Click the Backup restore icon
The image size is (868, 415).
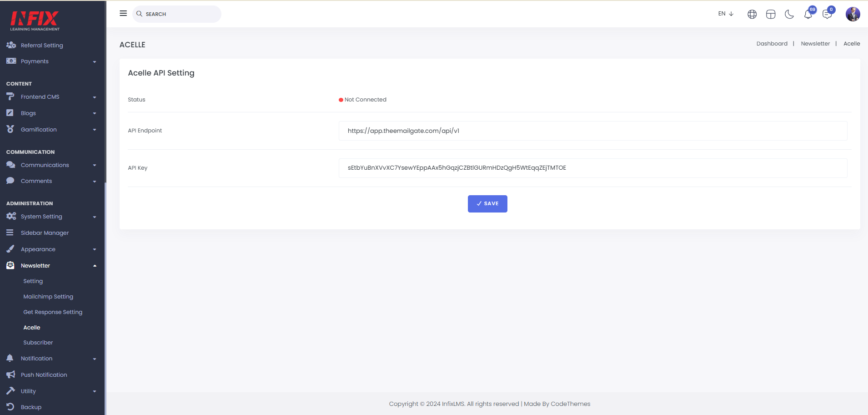coord(10,407)
